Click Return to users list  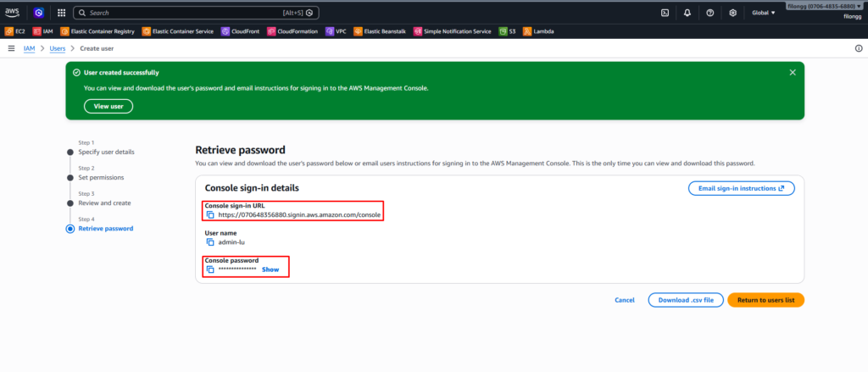pyautogui.click(x=765, y=300)
